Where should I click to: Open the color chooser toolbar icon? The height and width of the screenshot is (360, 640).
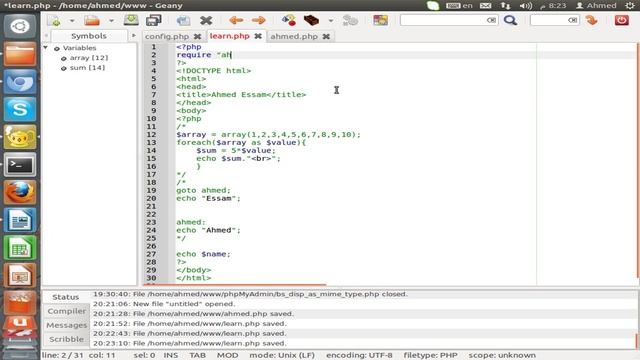(380, 20)
